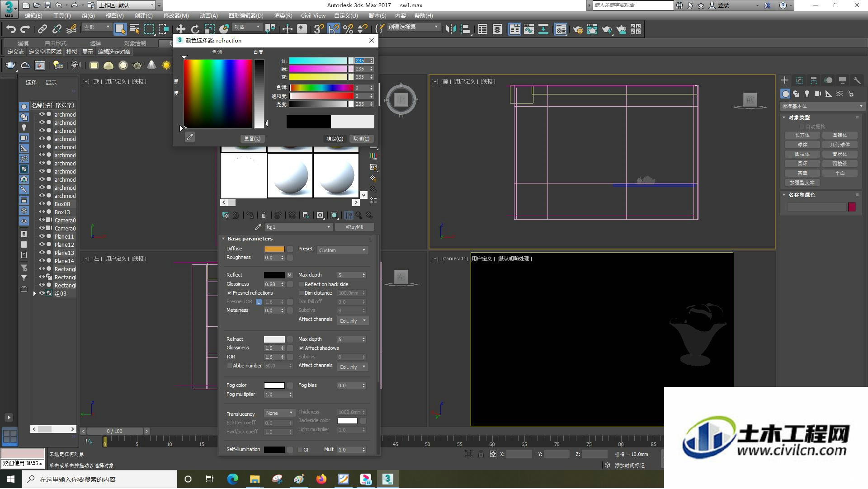Open the Modify panel tab
The width and height of the screenshot is (868, 489).
point(799,80)
